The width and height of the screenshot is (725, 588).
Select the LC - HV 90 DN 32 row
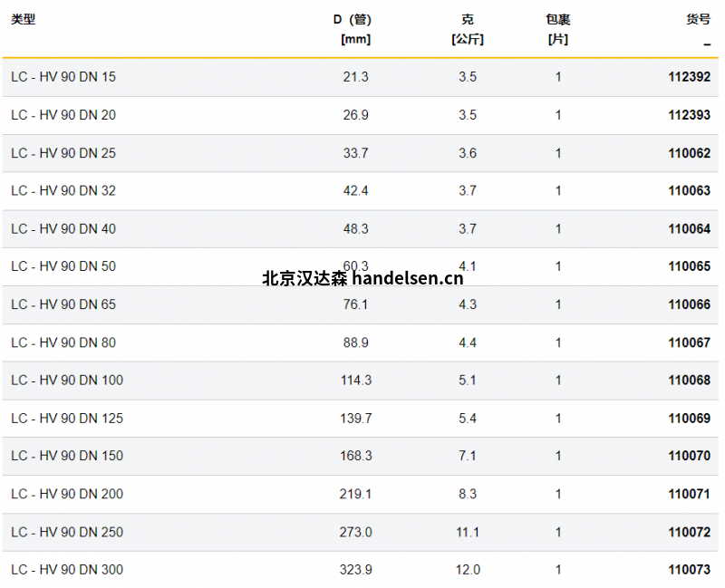[x=63, y=191]
